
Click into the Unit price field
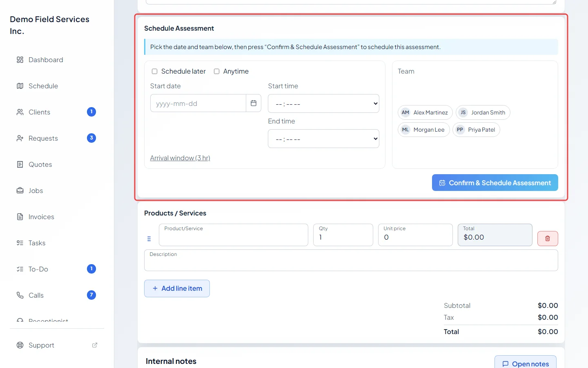pos(415,235)
